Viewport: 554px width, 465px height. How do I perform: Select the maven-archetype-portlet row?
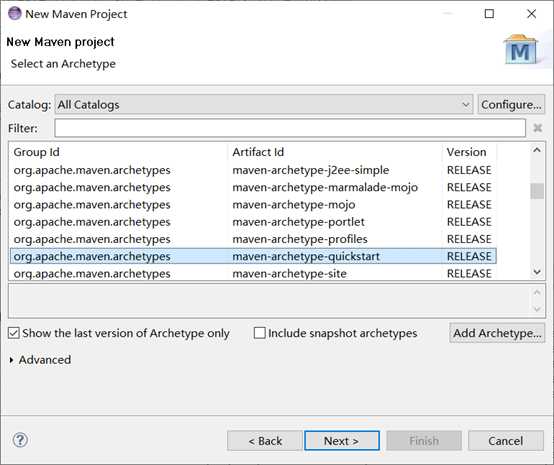pyautogui.click(x=253, y=222)
